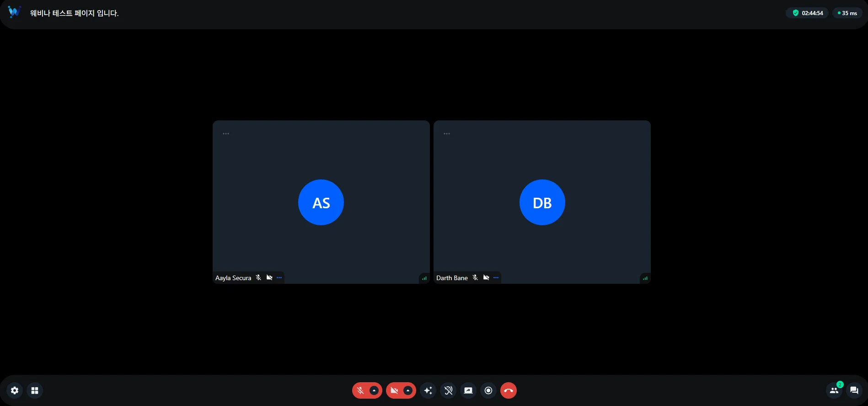Image resolution: width=868 pixels, height=406 pixels.
Task: Open Aayla Secura's blue more options menu
Action: (279, 278)
